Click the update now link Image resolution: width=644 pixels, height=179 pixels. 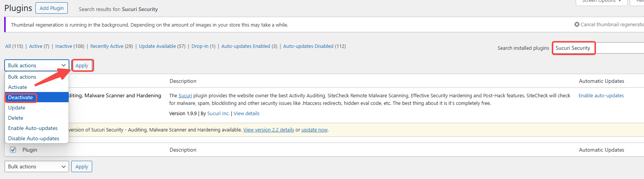point(314,130)
